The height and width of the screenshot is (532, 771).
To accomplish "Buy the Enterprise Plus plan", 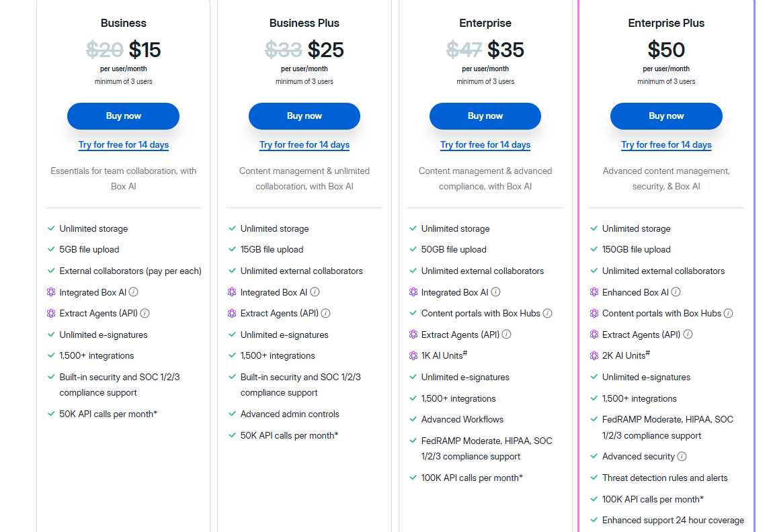I will click(666, 116).
